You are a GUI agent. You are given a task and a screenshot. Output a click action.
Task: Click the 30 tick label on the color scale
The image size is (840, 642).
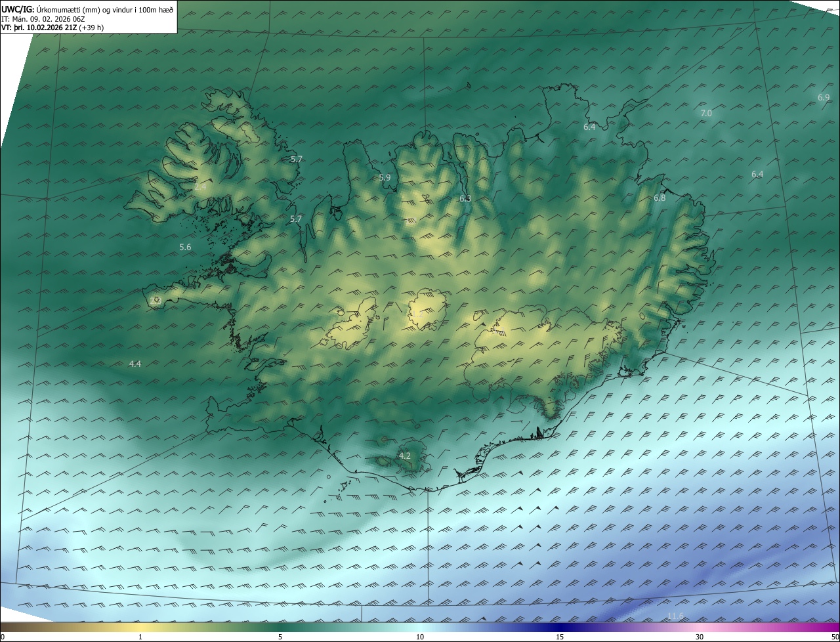point(700,637)
